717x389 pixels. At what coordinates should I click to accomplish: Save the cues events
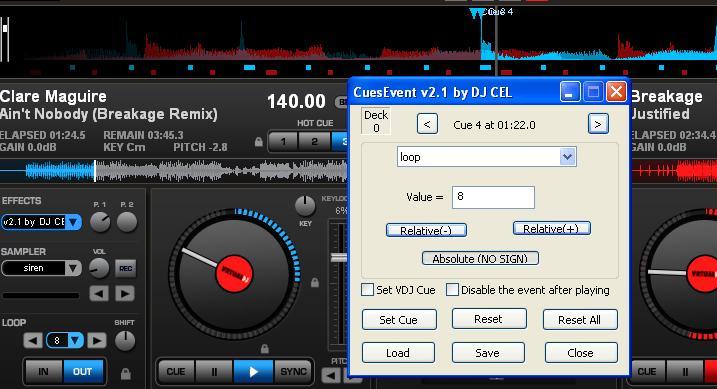click(x=488, y=352)
